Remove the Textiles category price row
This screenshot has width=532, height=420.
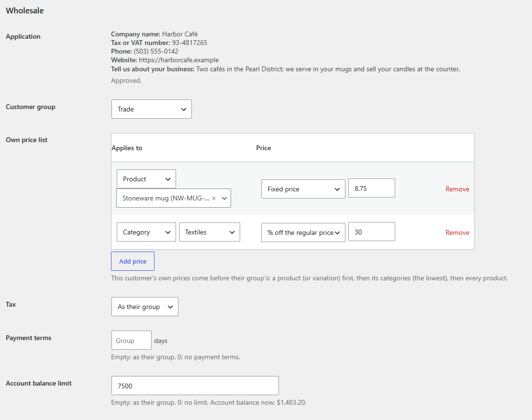click(457, 232)
